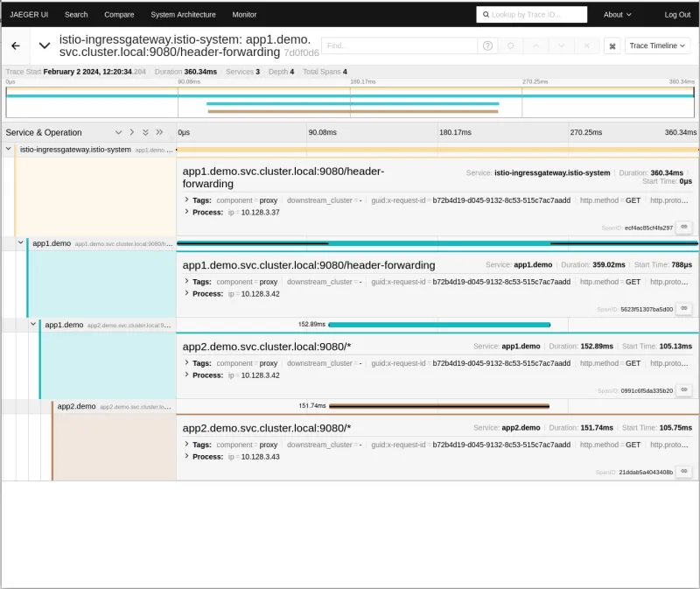Click the JAEGER UI logo link

[x=29, y=14]
